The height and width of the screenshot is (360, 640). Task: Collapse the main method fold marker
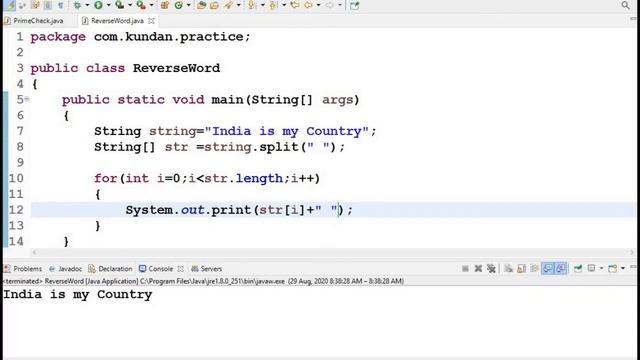[x=27, y=99]
